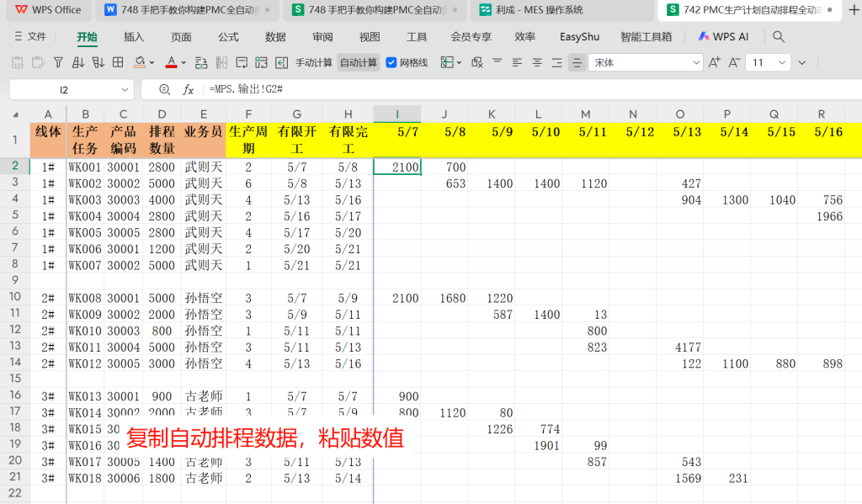
Task: Open the font size 11 dropdown
Action: 781,62
